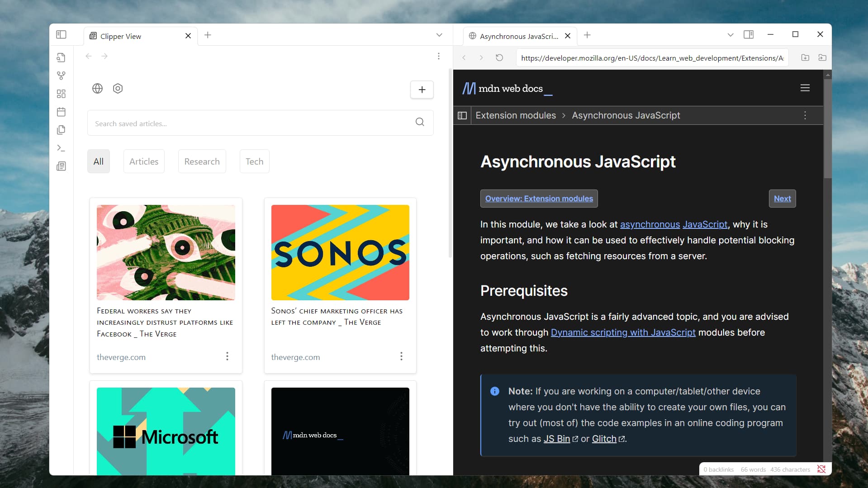Viewport: 868px width, 488px height.
Task: Click sync status icon in status bar
Action: [821, 469]
